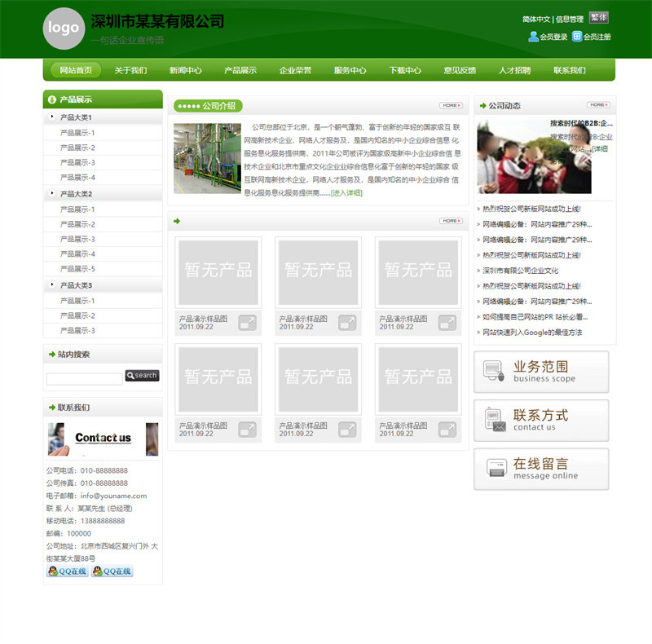The image size is (652, 644).
Task: Click the second QQ online icon
Action: tap(112, 571)
